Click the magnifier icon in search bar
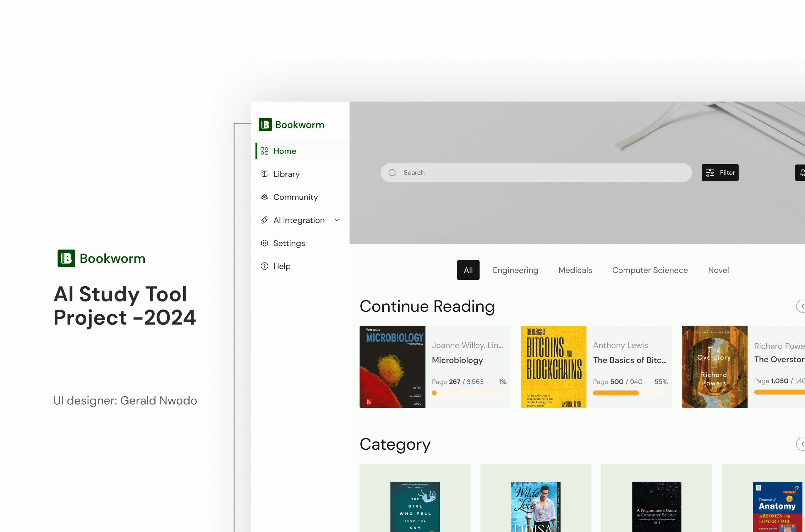The image size is (805, 532). click(x=392, y=173)
